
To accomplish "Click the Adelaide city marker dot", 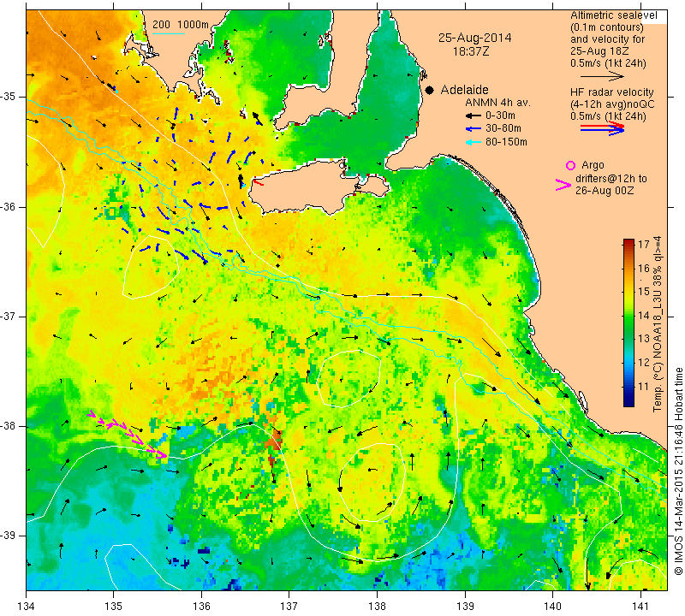I will (x=430, y=90).
